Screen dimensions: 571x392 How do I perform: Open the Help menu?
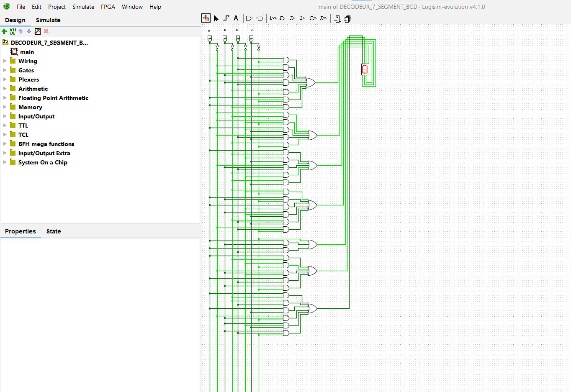[155, 7]
